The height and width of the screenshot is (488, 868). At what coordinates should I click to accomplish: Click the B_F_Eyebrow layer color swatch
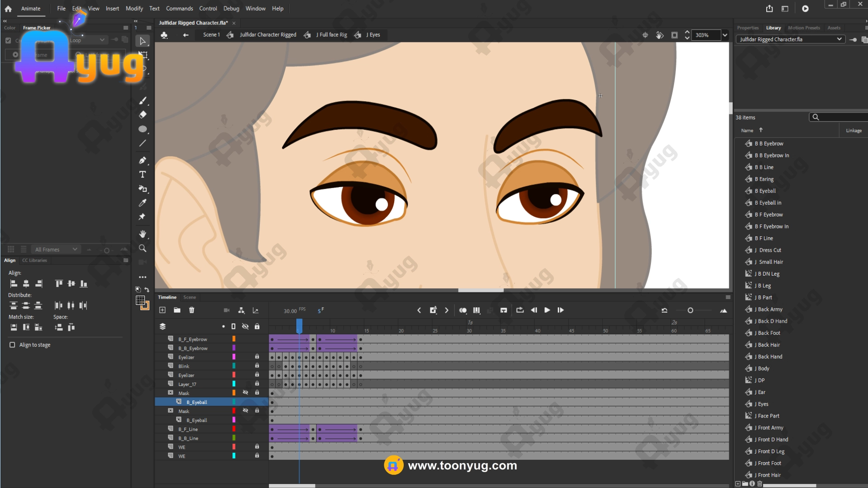click(234, 339)
